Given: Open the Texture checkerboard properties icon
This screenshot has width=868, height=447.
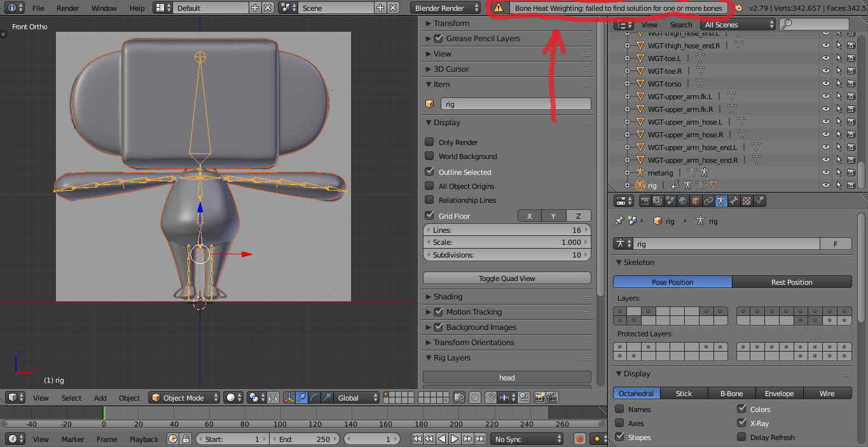Looking at the screenshot, I should pos(747,201).
